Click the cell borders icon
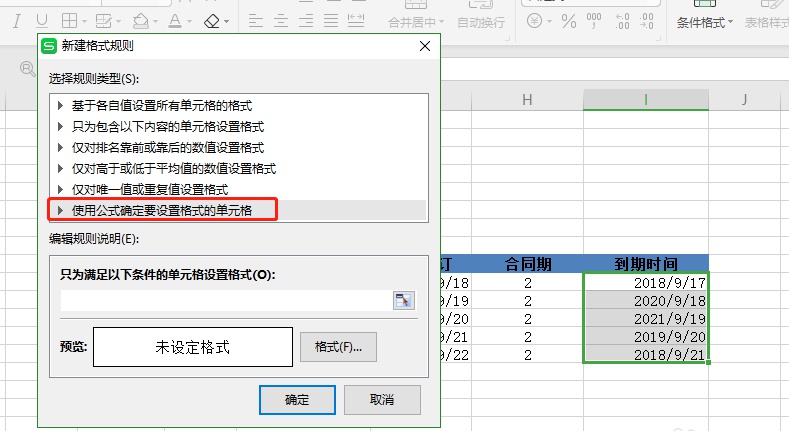Screen dimensions: 789x431 (69, 21)
